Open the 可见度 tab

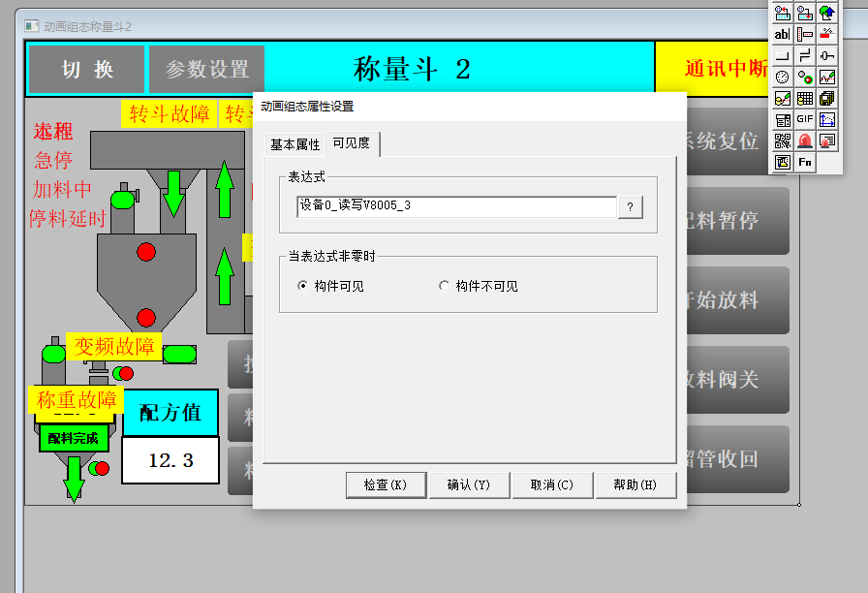tap(351, 143)
